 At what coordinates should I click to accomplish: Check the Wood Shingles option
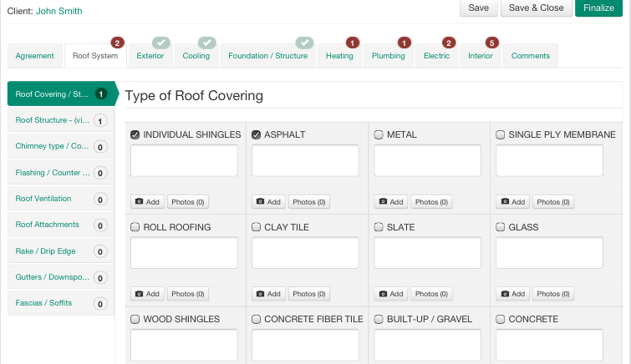[x=135, y=319]
